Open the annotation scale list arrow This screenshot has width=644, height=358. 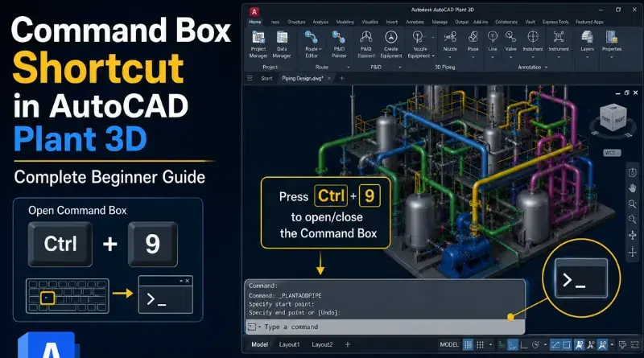pyautogui.click(x=613, y=345)
